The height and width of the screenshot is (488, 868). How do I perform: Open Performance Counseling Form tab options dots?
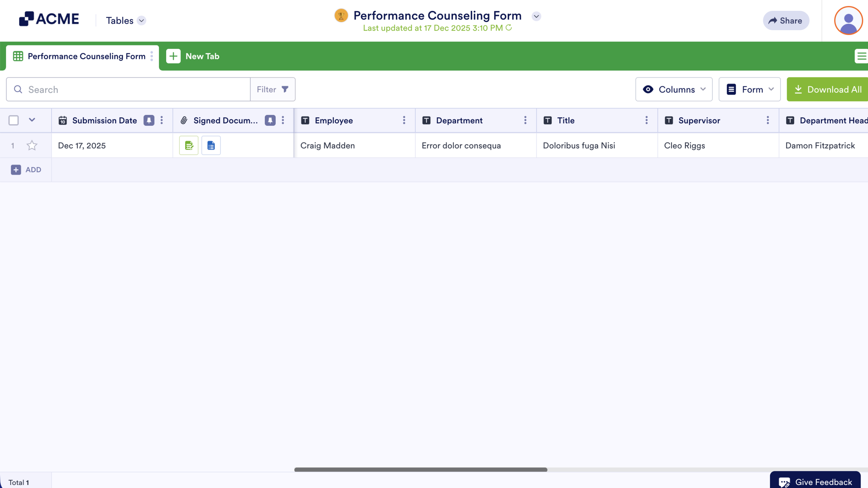click(x=152, y=56)
